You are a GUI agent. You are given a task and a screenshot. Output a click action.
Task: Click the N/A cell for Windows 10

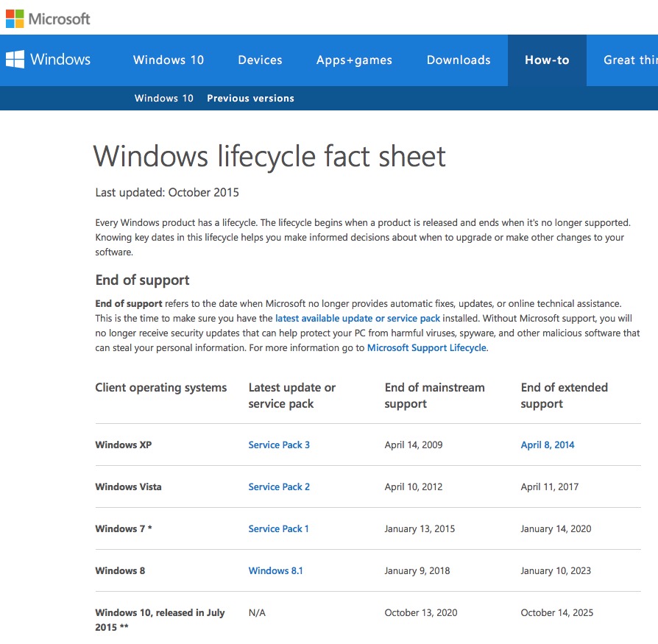(x=257, y=612)
